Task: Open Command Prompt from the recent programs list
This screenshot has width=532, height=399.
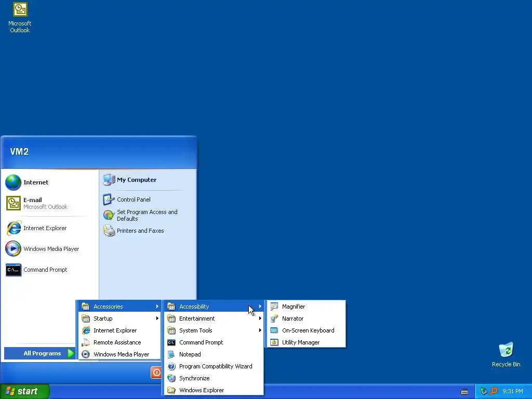Action: click(x=49, y=270)
